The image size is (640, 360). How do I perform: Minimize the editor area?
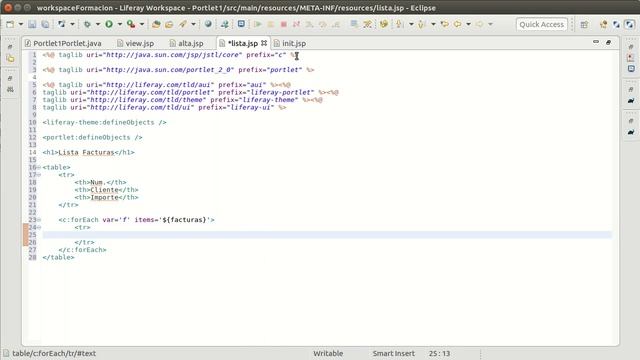tap(596, 42)
